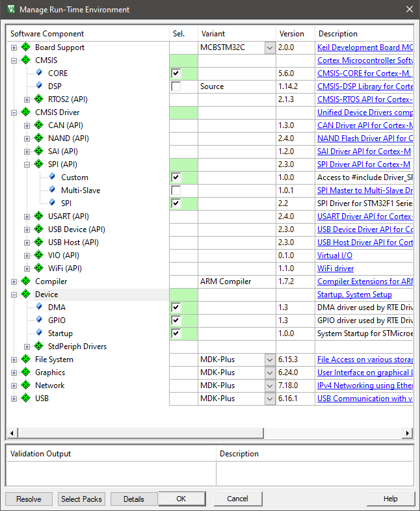Viewport: 420px width, 511px height.
Task: Open the File System MDK-Plus variant dropdown
Action: tap(270, 360)
